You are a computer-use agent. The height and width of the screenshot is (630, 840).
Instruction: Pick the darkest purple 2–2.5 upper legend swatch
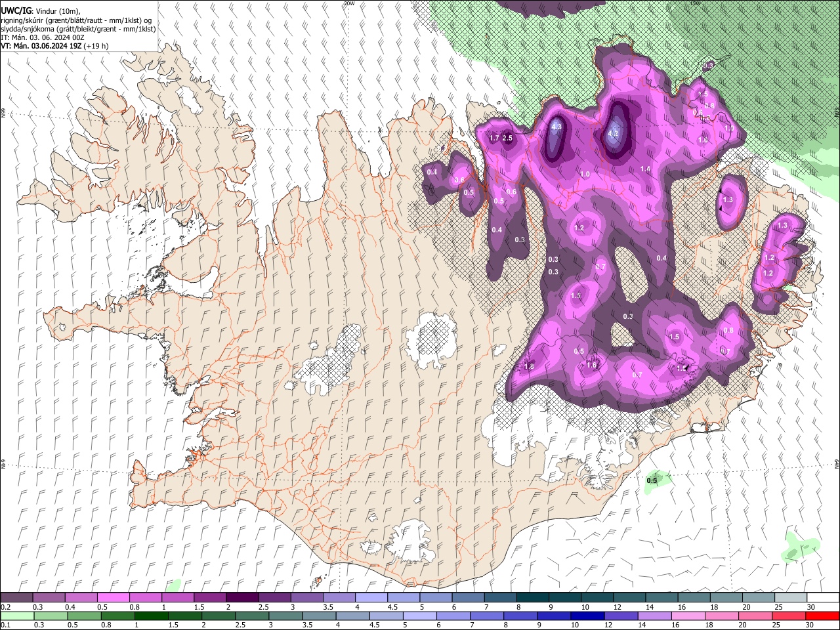pos(242,598)
